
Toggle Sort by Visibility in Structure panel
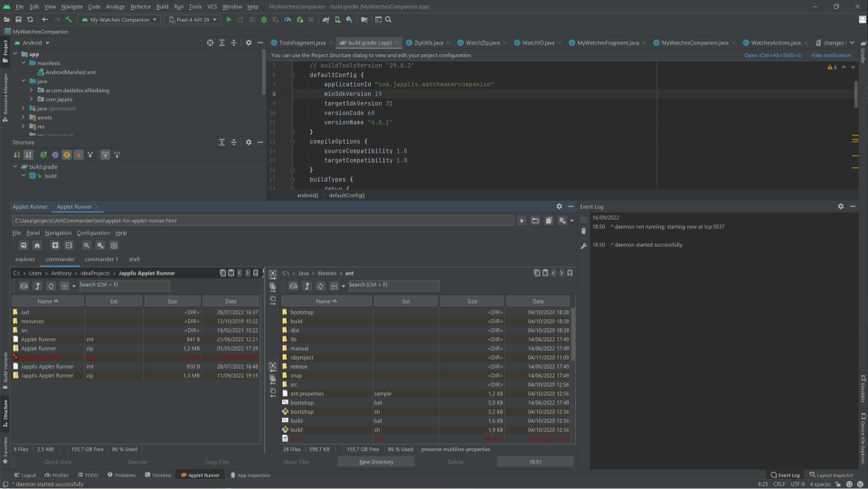(17, 155)
